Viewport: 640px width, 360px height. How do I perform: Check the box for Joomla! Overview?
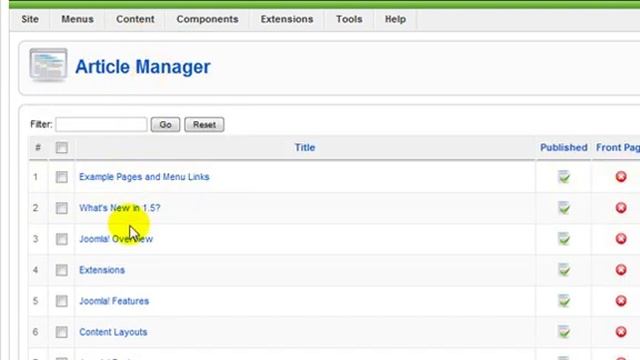pyautogui.click(x=62, y=239)
